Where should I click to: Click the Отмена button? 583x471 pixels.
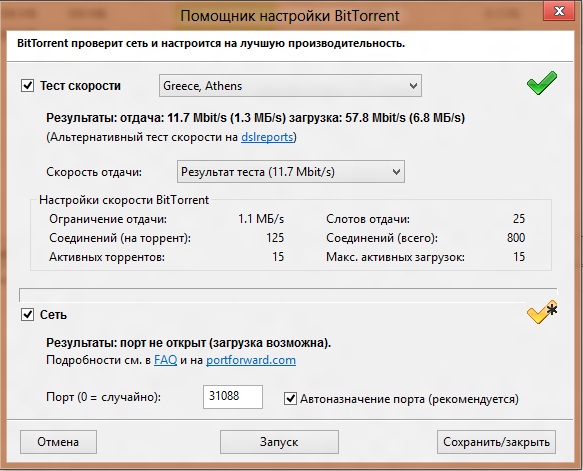coord(58,442)
